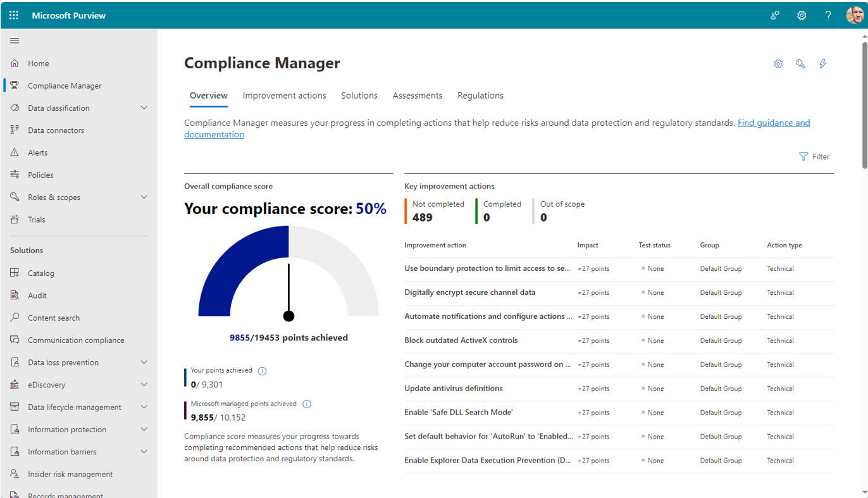Viewport: 868px width, 498px height.
Task: Click the settings gear in top header
Action: tap(802, 15)
